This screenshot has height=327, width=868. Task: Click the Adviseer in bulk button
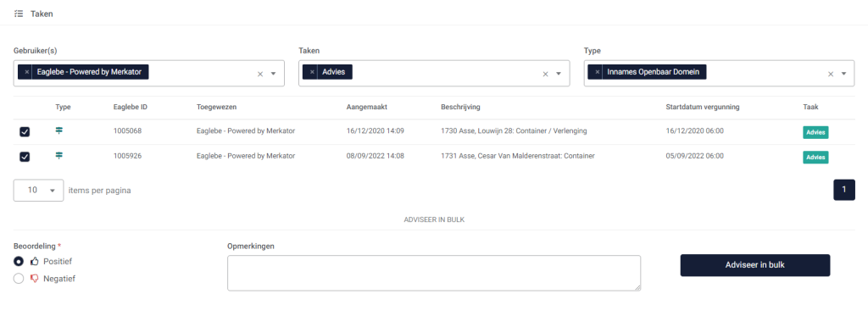[755, 265]
